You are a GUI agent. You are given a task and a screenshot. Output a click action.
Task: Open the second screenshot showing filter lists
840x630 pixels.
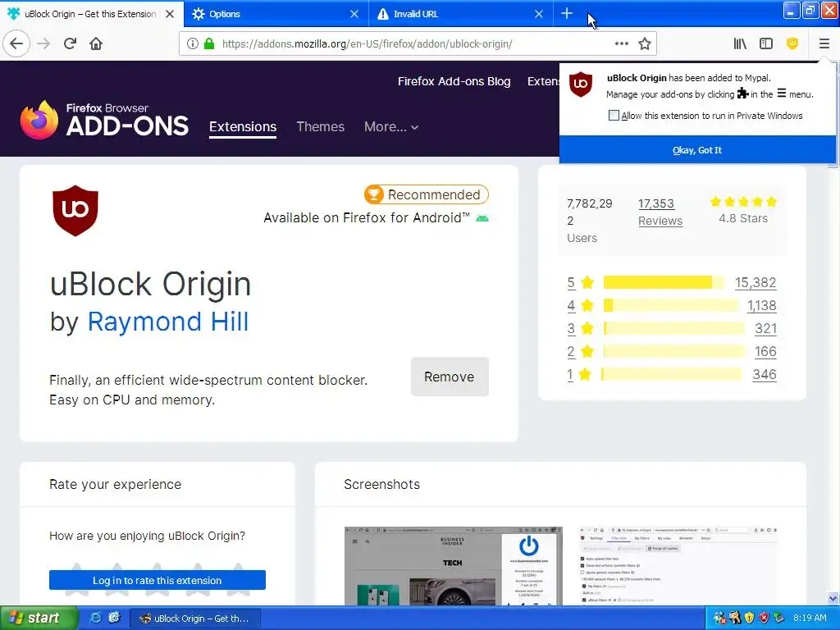(x=678, y=566)
